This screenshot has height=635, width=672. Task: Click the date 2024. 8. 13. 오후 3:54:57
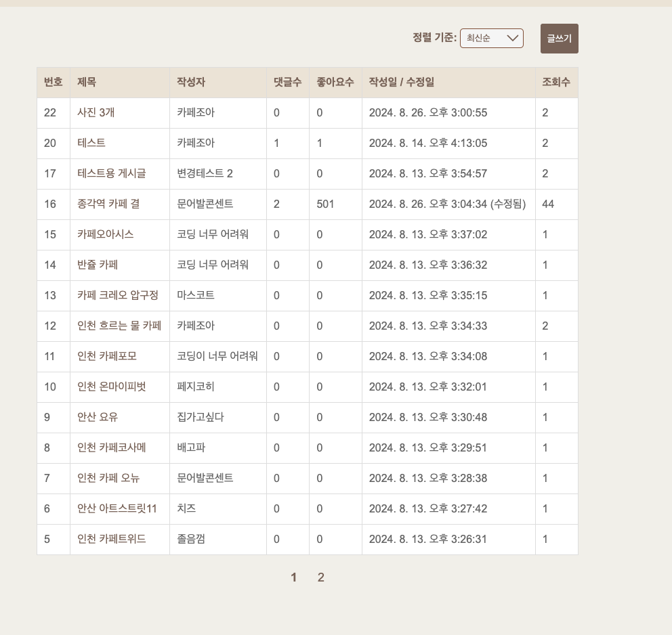[428, 173]
